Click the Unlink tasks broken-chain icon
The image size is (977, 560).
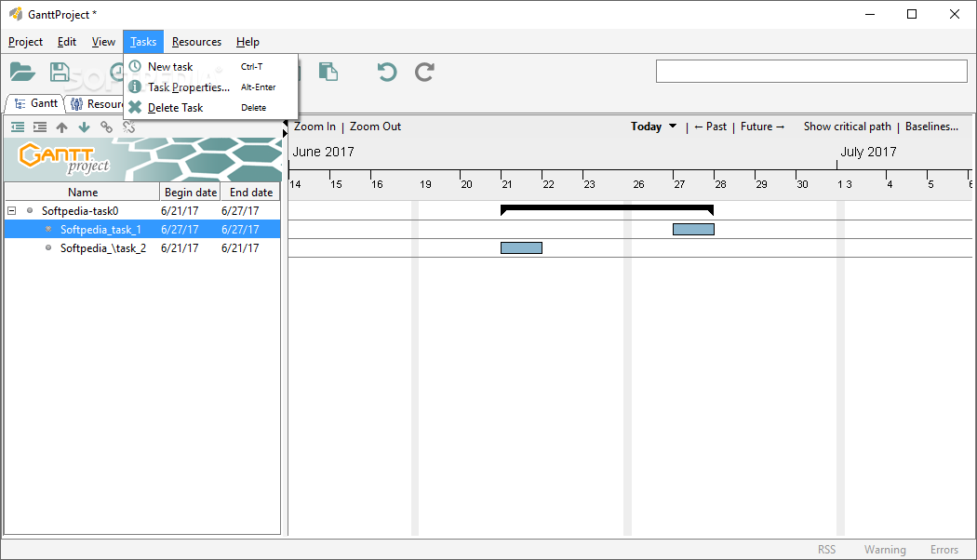click(129, 127)
